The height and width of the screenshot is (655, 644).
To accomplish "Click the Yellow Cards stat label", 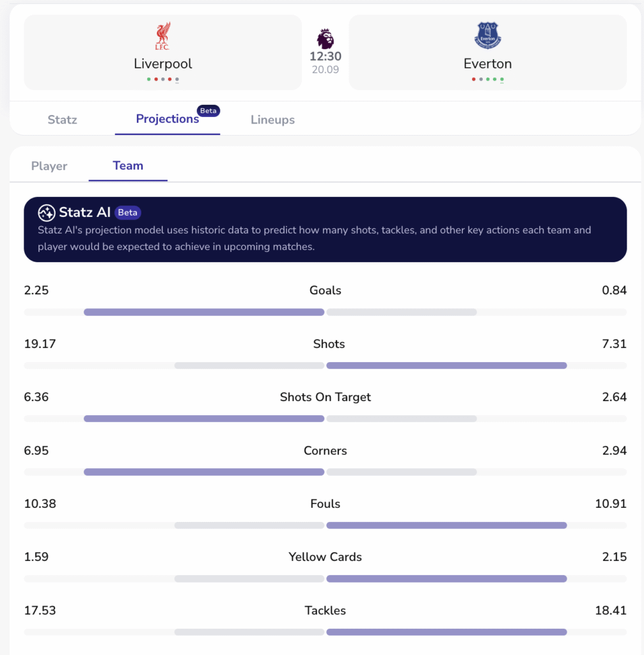I will click(x=325, y=557).
